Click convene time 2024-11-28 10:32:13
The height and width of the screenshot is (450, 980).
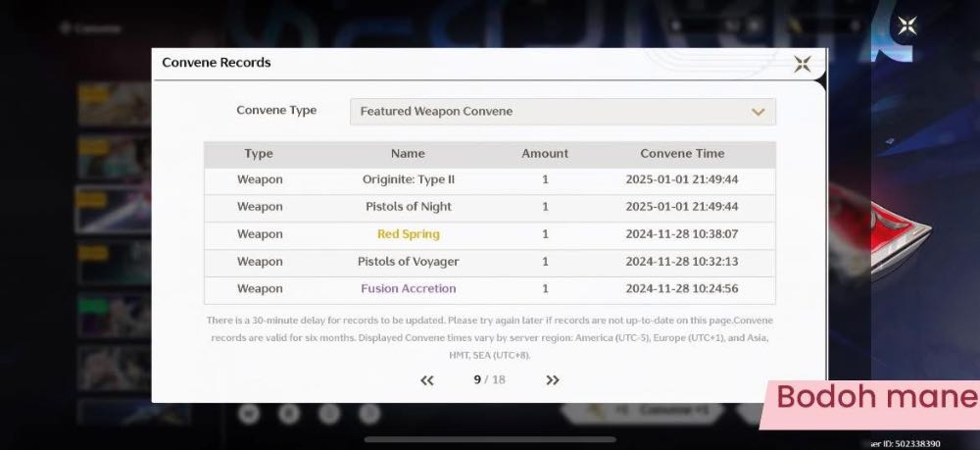pyautogui.click(x=682, y=261)
